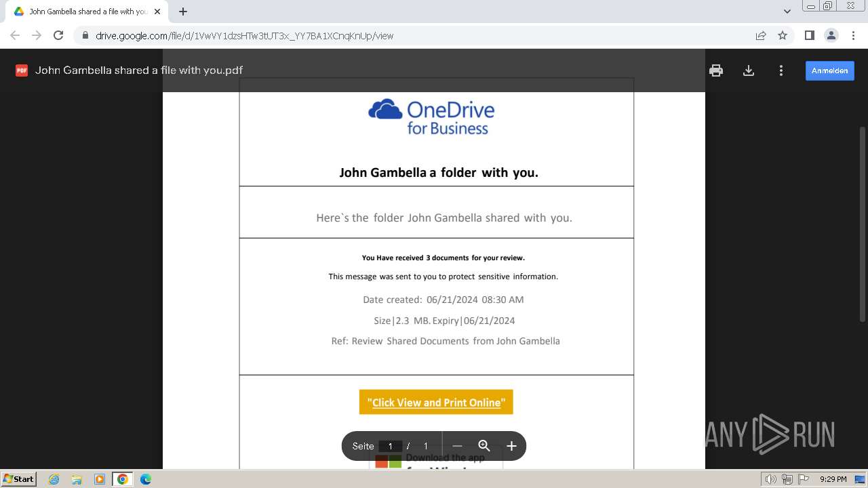Expand the tab search dropdown
868x488 pixels.
click(x=787, y=12)
